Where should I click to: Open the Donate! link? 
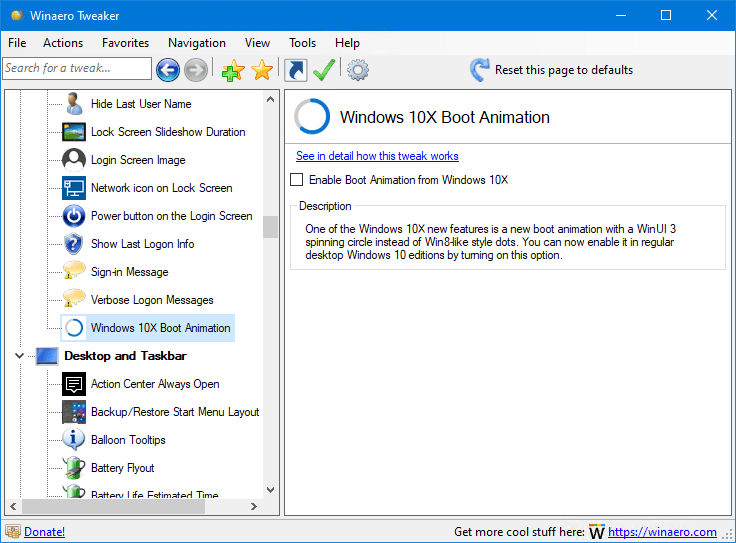coord(45,532)
